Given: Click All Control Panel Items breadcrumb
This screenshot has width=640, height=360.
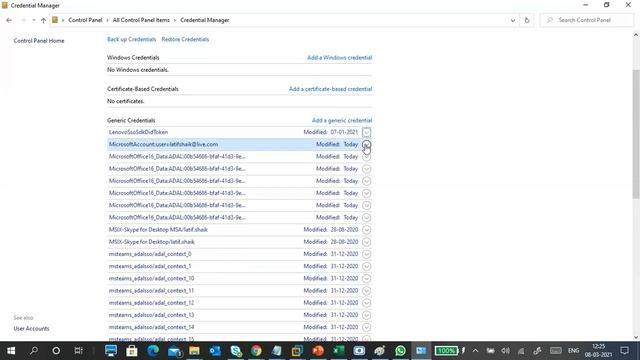Looking at the screenshot, I should (141, 20).
